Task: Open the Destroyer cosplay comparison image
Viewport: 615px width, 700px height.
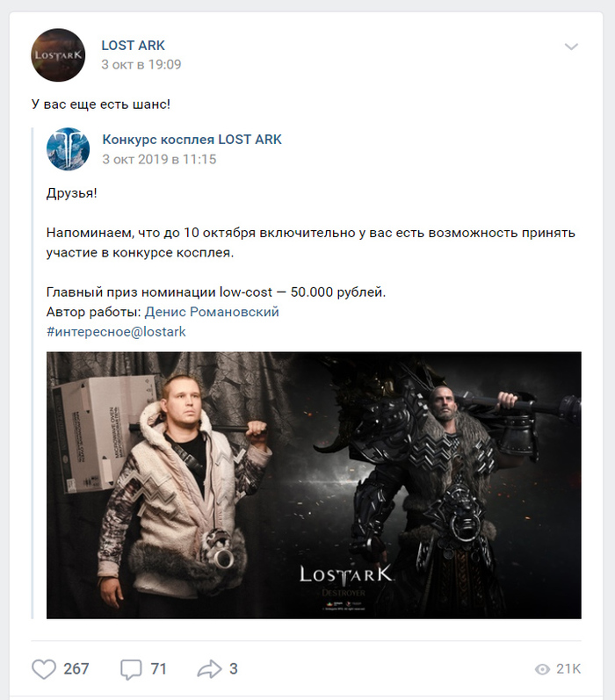Action: click(314, 486)
